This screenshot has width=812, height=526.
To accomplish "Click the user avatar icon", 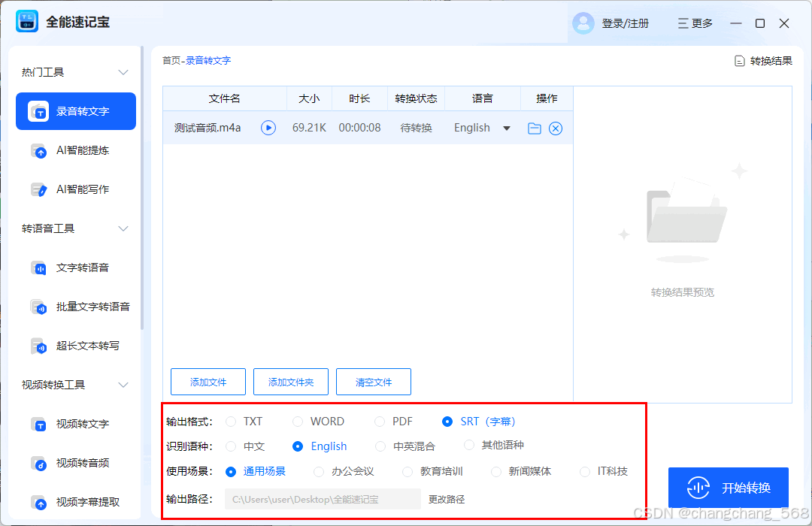I will click(x=583, y=23).
